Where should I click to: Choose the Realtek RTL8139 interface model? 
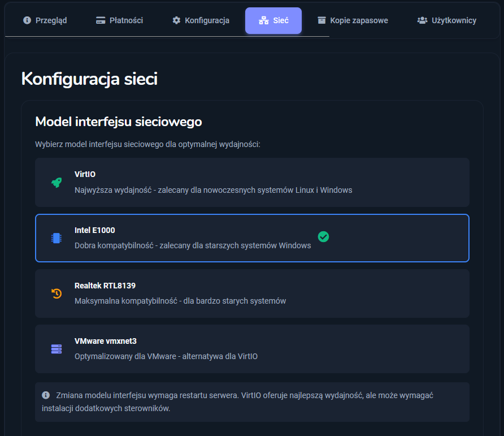point(252,293)
